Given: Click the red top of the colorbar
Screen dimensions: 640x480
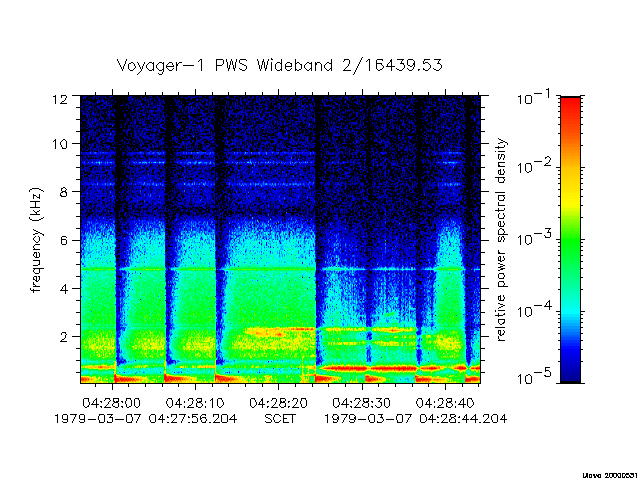Looking at the screenshot, I should [x=571, y=108].
